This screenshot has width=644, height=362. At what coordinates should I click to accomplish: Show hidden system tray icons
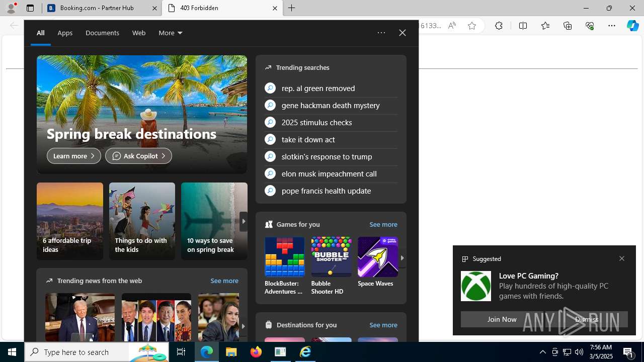(542, 352)
